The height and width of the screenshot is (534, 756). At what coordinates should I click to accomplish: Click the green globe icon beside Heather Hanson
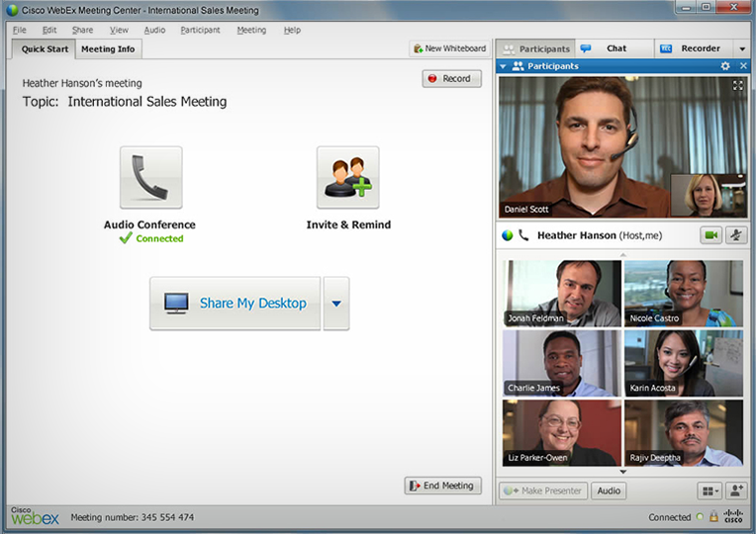(508, 235)
